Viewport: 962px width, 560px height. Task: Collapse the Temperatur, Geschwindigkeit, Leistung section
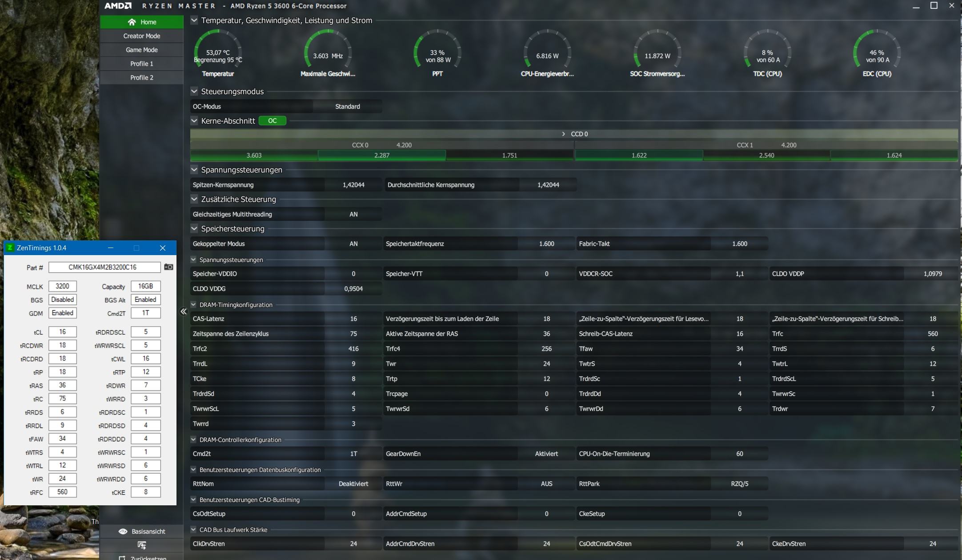194,20
